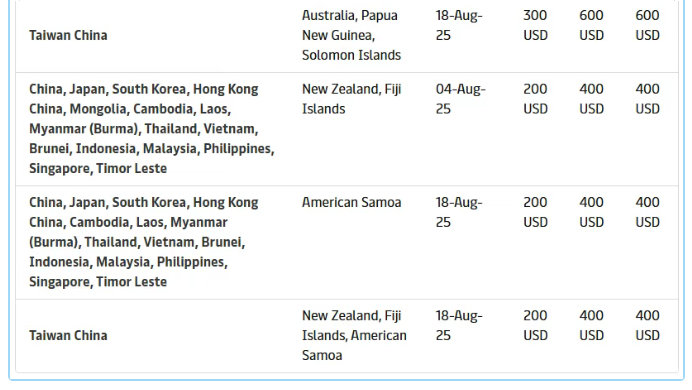Click 200 USD in the American Samoa row
Viewport: 692px width, 390px height.
coord(535,212)
